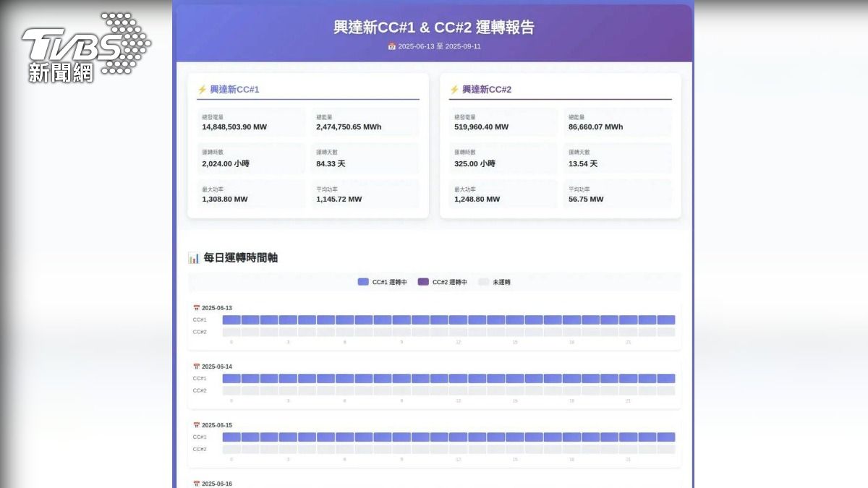Click the CC#1 row label under 2025-06-15
Viewport: 868px width, 488px height.
pyautogui.click(x=200, y=437)
